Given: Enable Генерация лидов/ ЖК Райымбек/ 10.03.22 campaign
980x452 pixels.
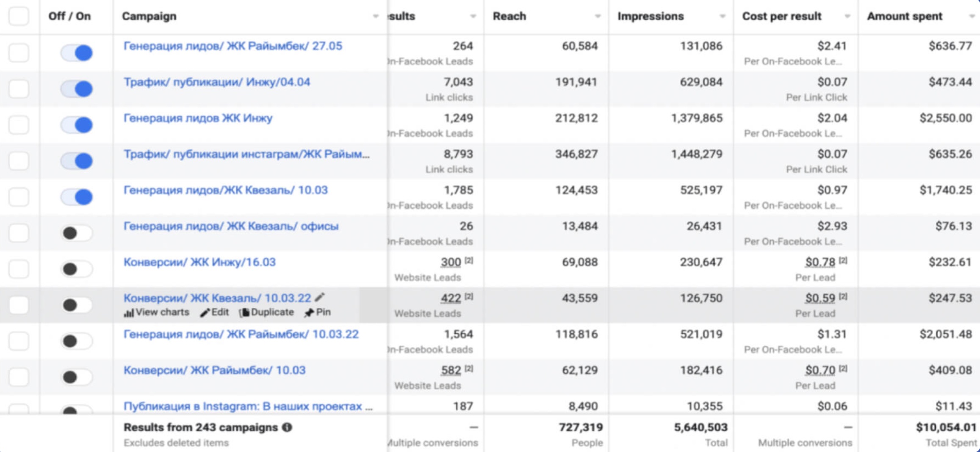Looking at the screenshot, I should [x=77, y=341].
